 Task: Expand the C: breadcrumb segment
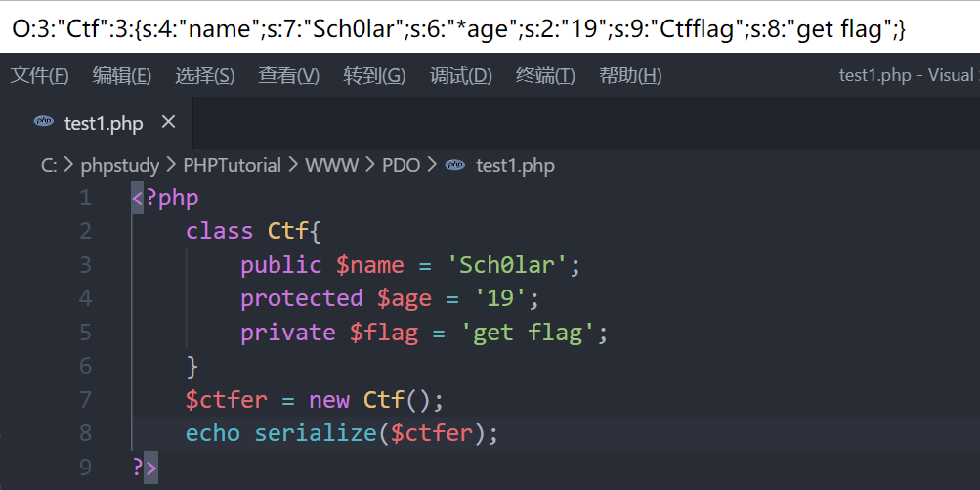pos(49,165)
